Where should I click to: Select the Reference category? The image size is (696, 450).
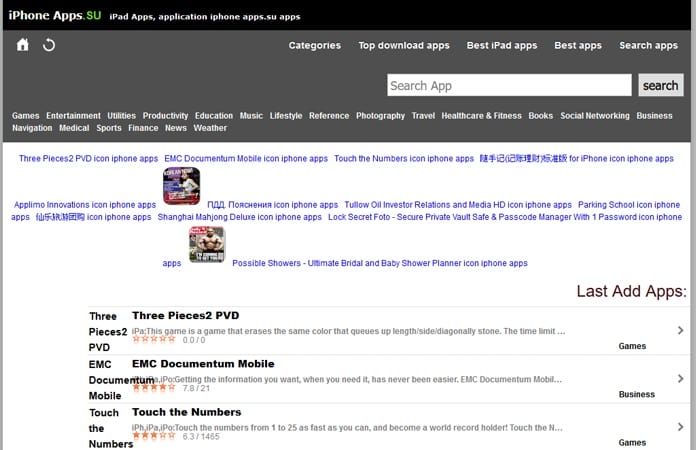point(329,116)
